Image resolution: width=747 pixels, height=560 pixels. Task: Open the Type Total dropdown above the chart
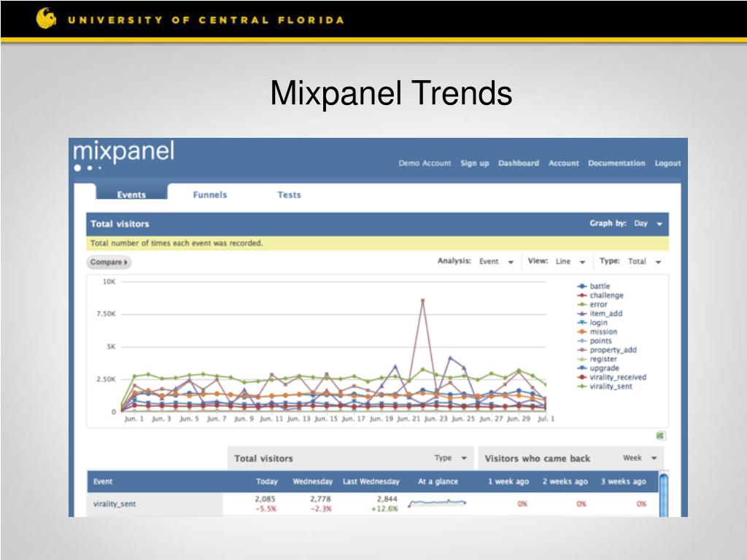pyautogui.click(x=644, y=262)
